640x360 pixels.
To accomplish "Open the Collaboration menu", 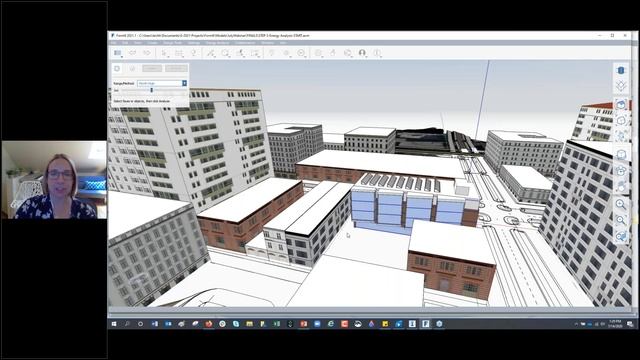I will (245, 42).
